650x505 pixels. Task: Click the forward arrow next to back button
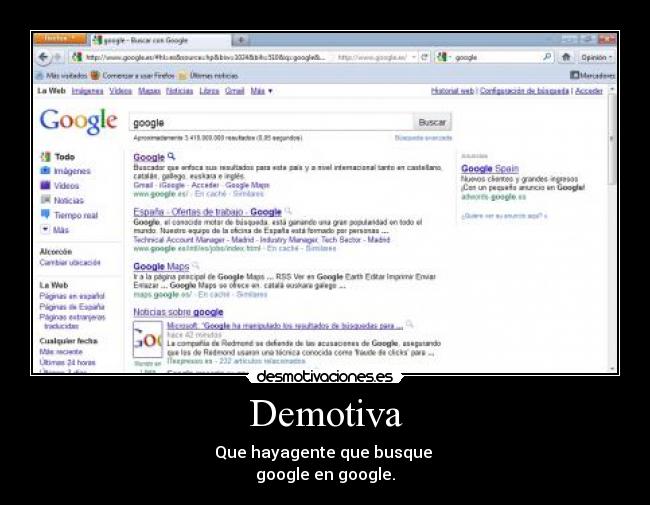coord(58,57)
